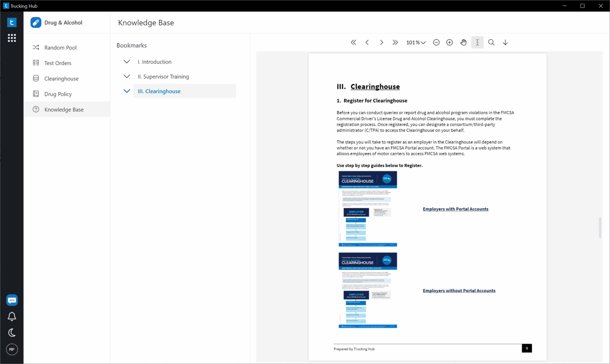Open the chat messages icon
The height and width of the screenshot is (364, 610).
click(x=12, y=300)
